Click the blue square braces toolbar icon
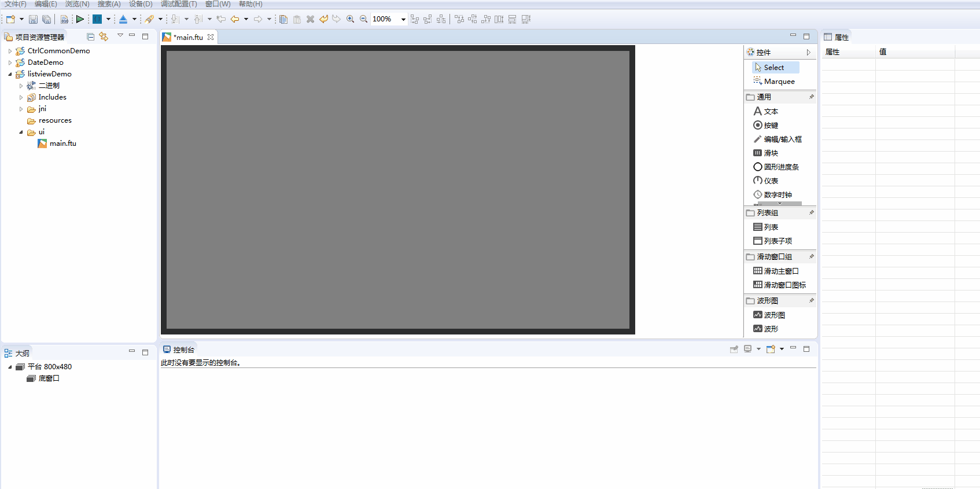 pyautogui.click(x=97, y=19)
